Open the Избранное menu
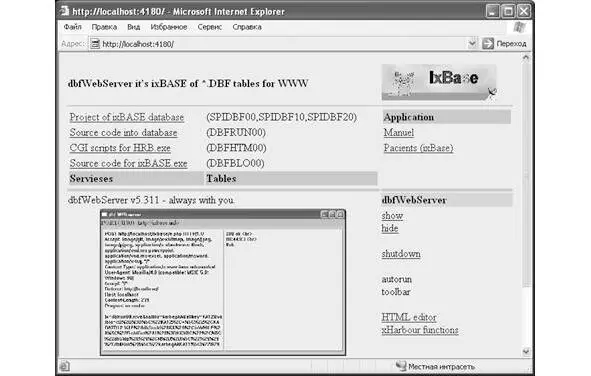591x376 pixels. [x=169, y=27]
